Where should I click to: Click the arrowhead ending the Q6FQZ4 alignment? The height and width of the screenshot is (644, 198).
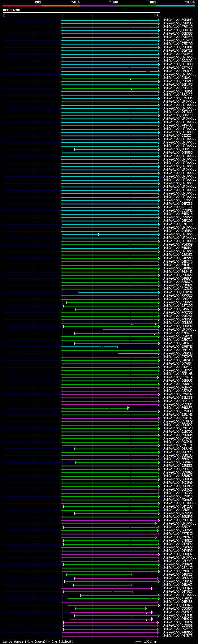(x=152, y=588)
